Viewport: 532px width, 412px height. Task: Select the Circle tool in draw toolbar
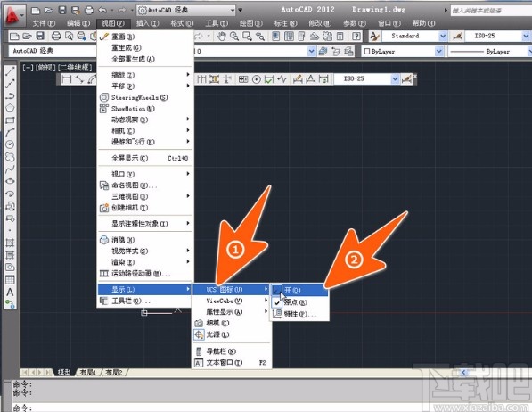click(10, 144)
